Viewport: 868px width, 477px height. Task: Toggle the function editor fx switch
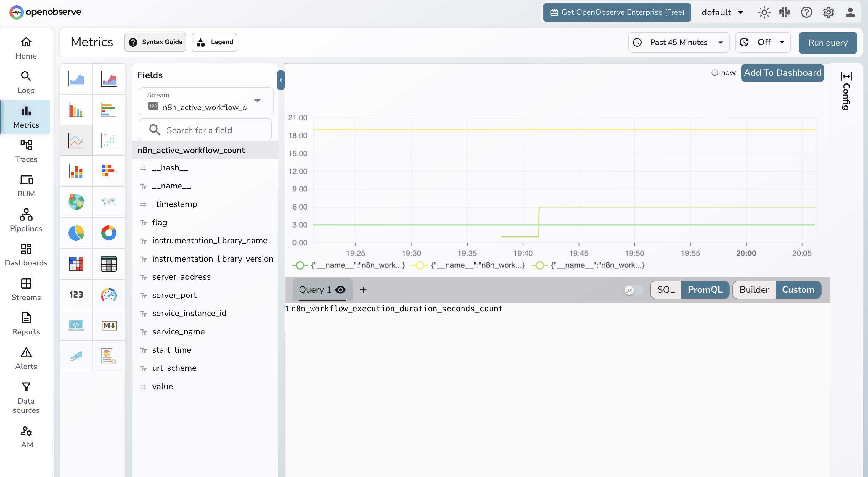pyautogui.click(x=633, y=290)
